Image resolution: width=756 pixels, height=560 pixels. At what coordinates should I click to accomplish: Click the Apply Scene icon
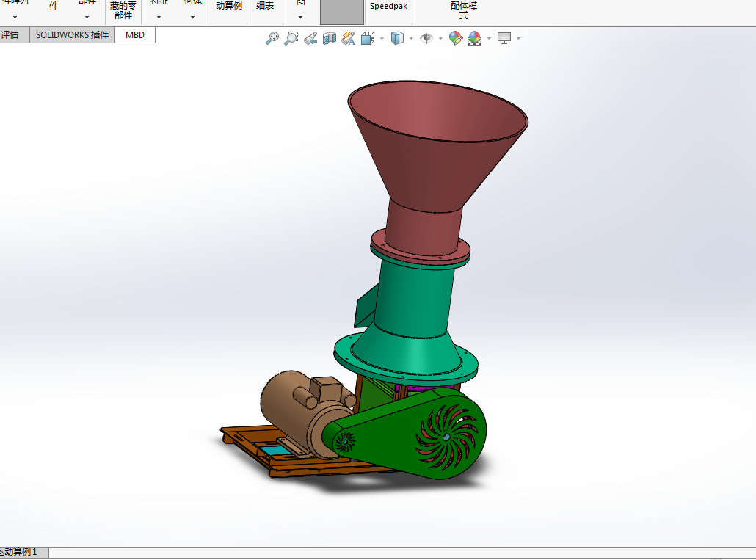click(474, 38)
